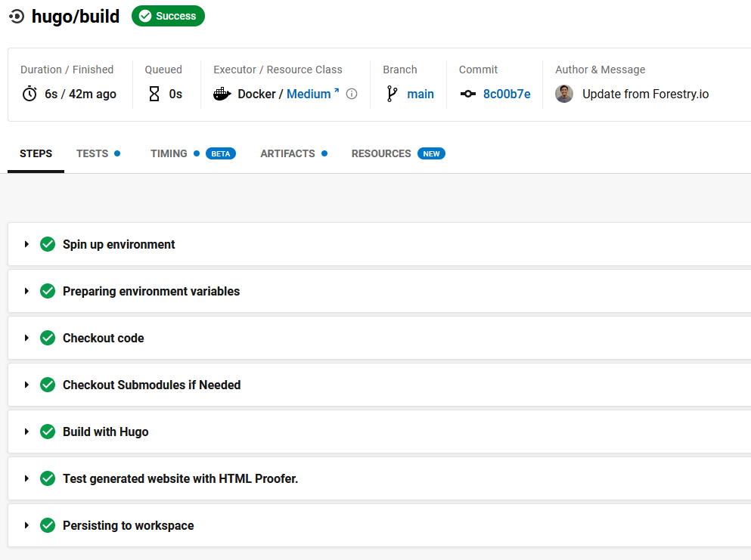751x560 pixels.
Task: Expand the Spin up environment step
Action: point(26,244)
